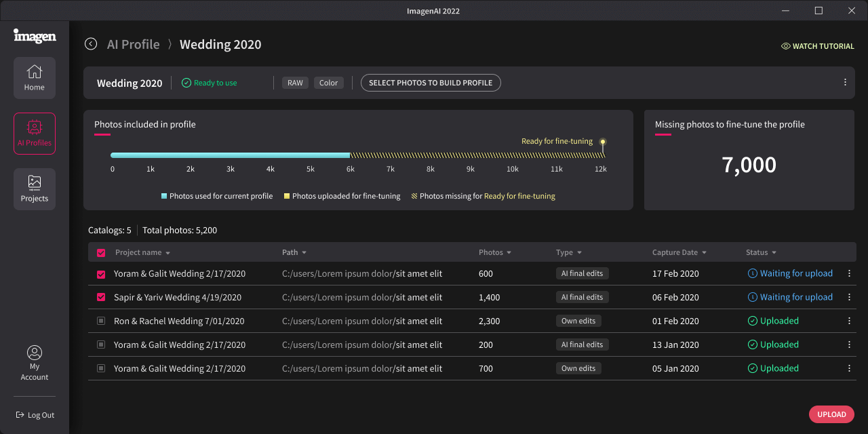Click the Uploaded status in the Ron & Rachel row

click(773, 321)
